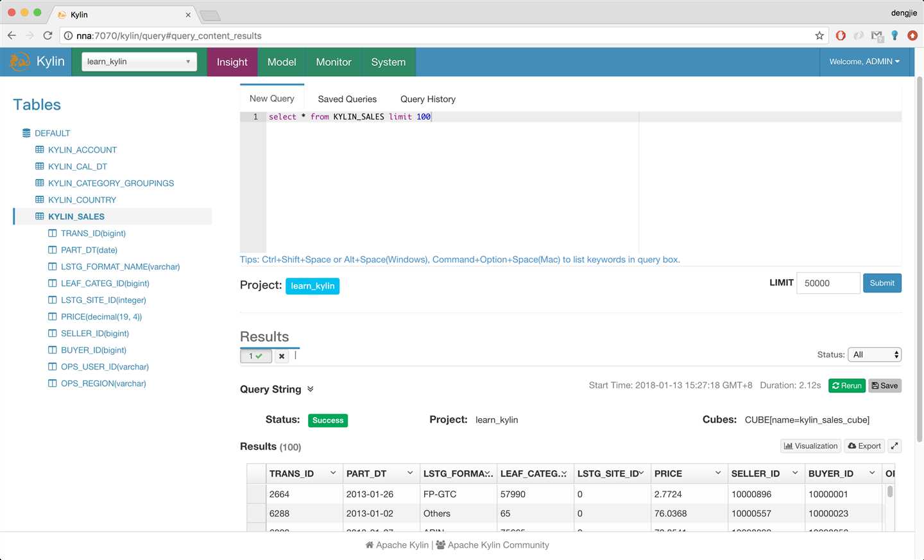This screenshot has width=924, height=560.
Task: Click the page vertical scrollbar
Action: click(x=920, y=259)
